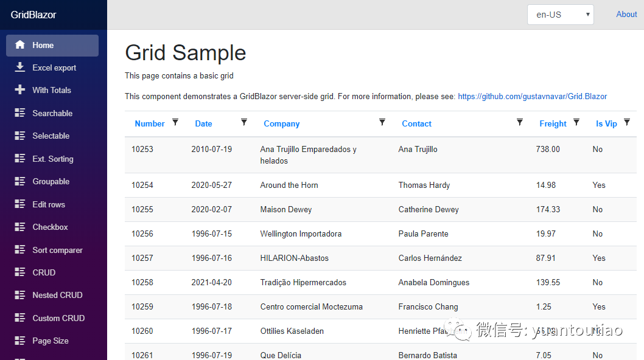Click the plus icon beside With Totals
Screen dimensions: 644x360
pos(19,90)
